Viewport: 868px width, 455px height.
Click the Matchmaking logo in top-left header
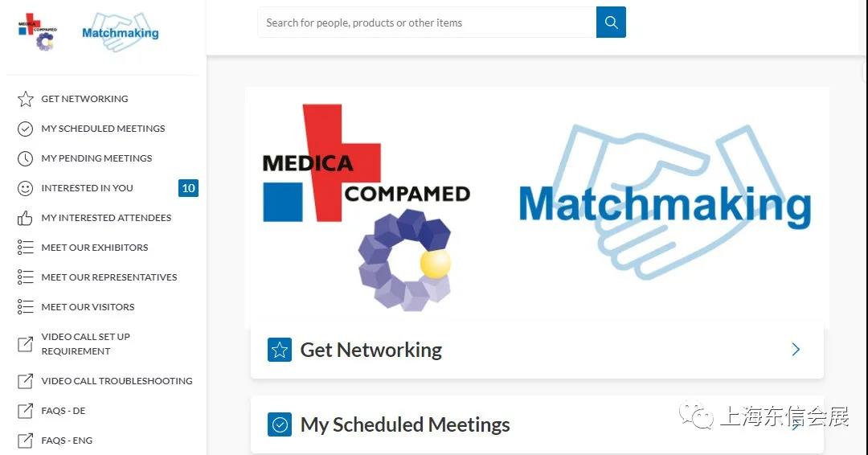pyautogui.click(x=120, y=32)
